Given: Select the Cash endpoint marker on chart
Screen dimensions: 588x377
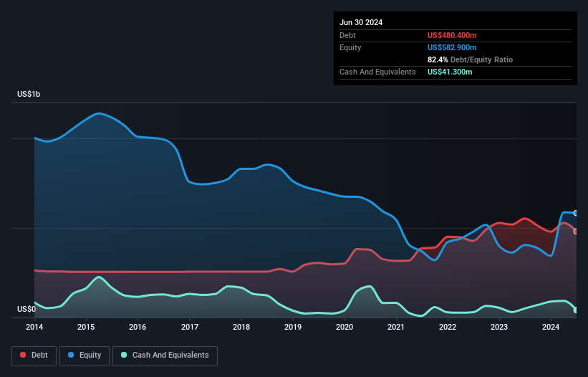Looking at the screenshot, I should click(576, 310).
